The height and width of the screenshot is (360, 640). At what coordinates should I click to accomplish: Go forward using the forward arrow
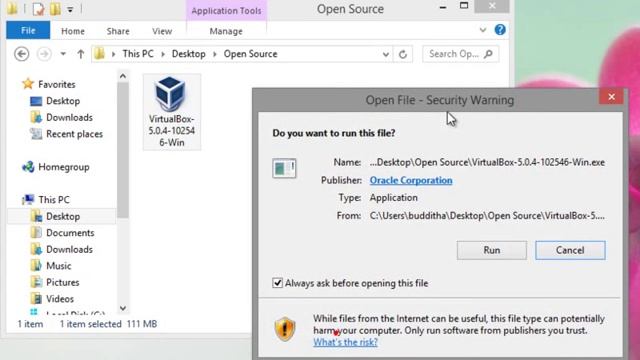(44, 54)
